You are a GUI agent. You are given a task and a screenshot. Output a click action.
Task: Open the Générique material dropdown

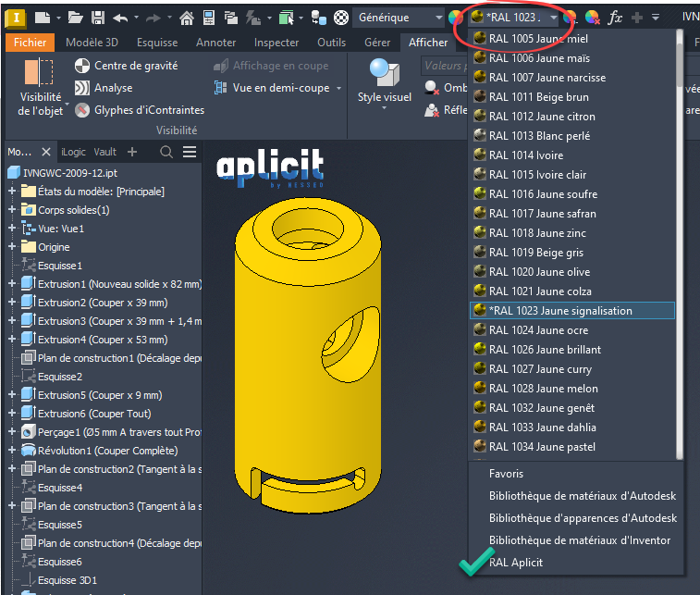pos(399,17)
